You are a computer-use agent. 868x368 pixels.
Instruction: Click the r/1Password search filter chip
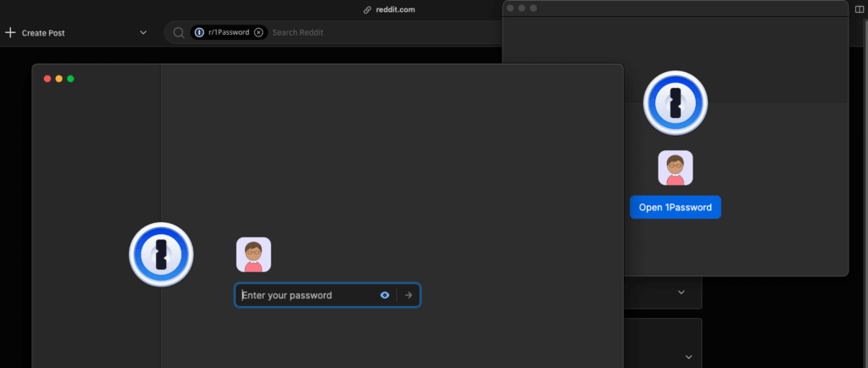(229, 33)
